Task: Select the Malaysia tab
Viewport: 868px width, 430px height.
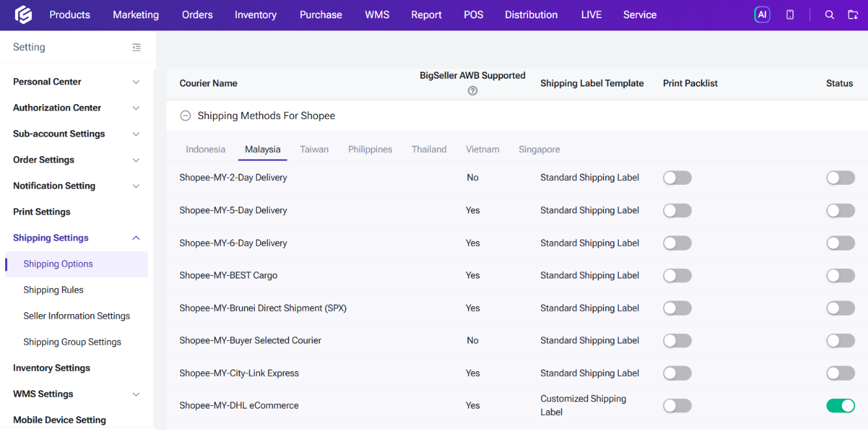Action: 263,150
